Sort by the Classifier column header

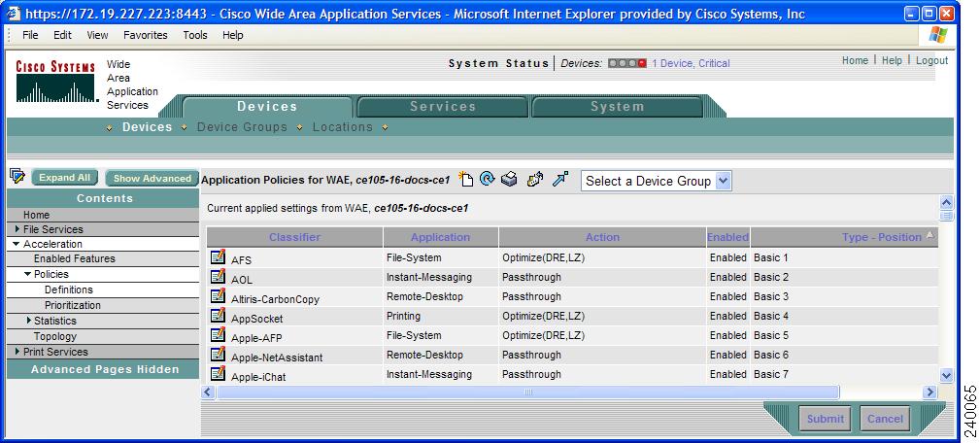coord(295,237)
